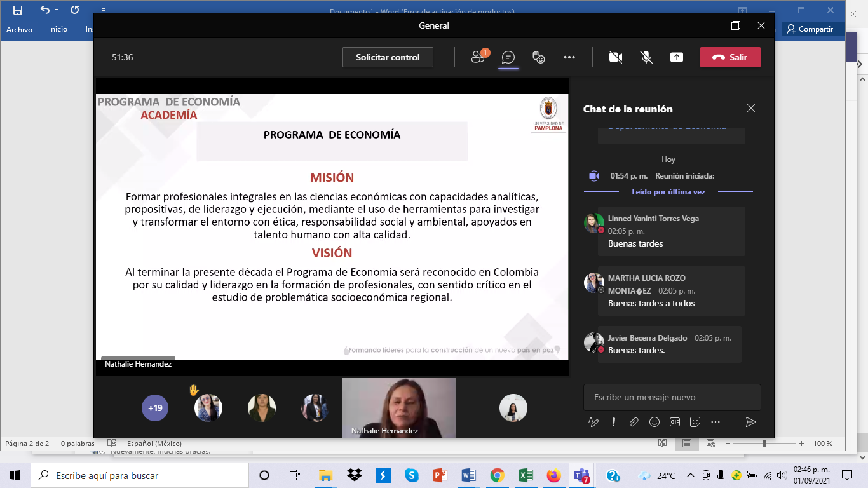Toggle the meeting chat panel icon
Screen dimensions: 868x488
click(x=508, y=57)
